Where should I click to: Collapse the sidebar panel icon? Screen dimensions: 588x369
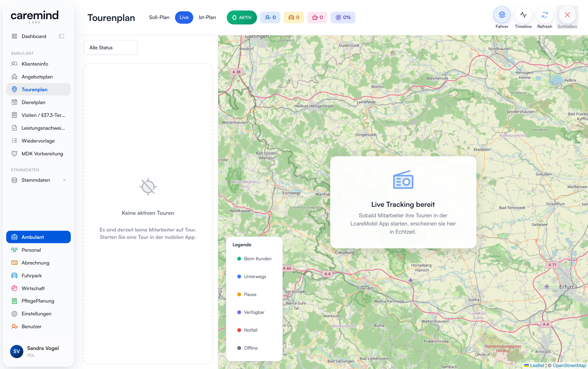pyautogui.click(x=61, y=36)
